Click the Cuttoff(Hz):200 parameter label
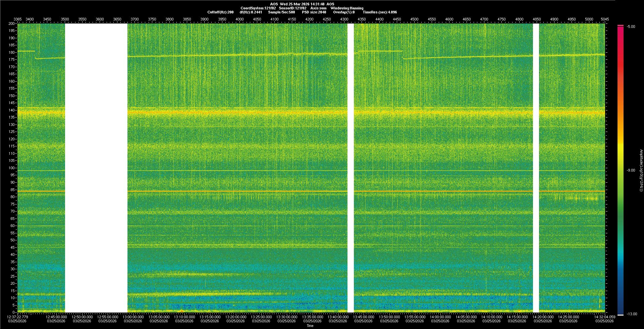This screenshot has height=329, width=644. 220,12
